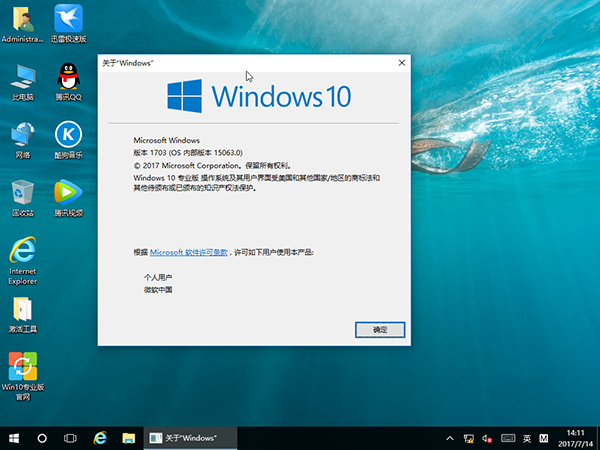Launch File Explorer from taskbar
The width and height of the screenshot is (600, 450).
[128, 438]
